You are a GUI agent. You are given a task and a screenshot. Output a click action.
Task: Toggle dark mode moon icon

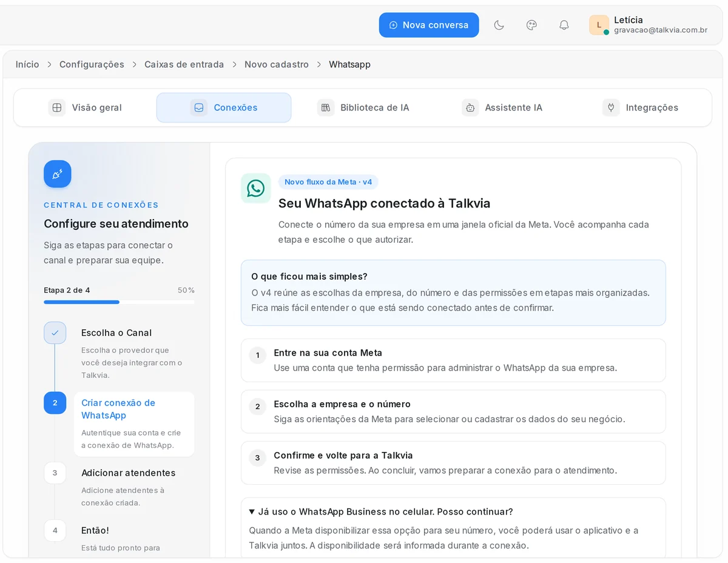(499, 25)
